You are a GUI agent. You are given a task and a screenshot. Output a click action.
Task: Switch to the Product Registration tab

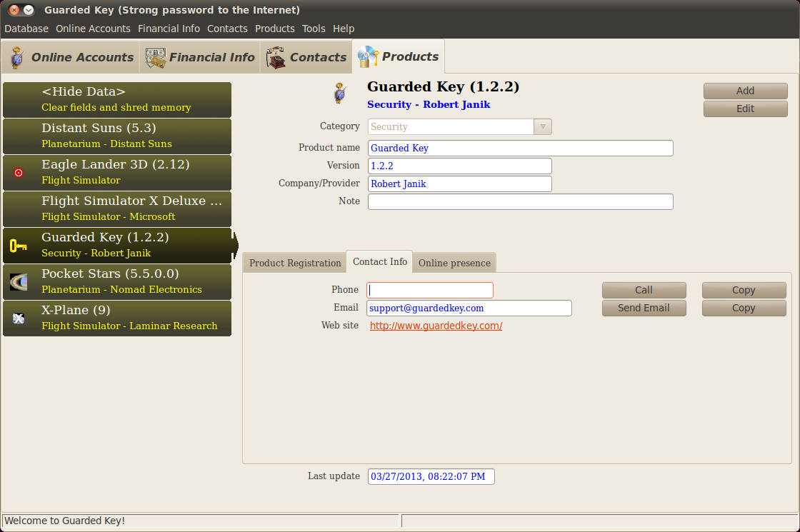tap(295, 264)
